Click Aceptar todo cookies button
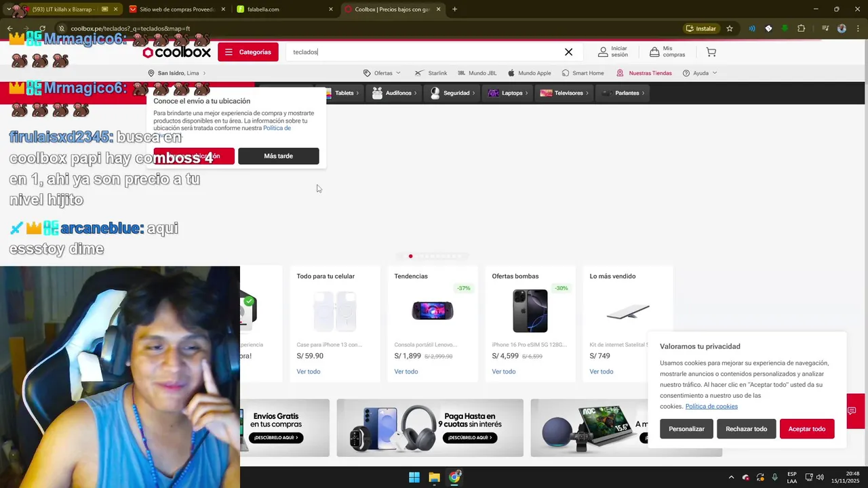Screen dimensions: 868x488 (x=807, y=429)
